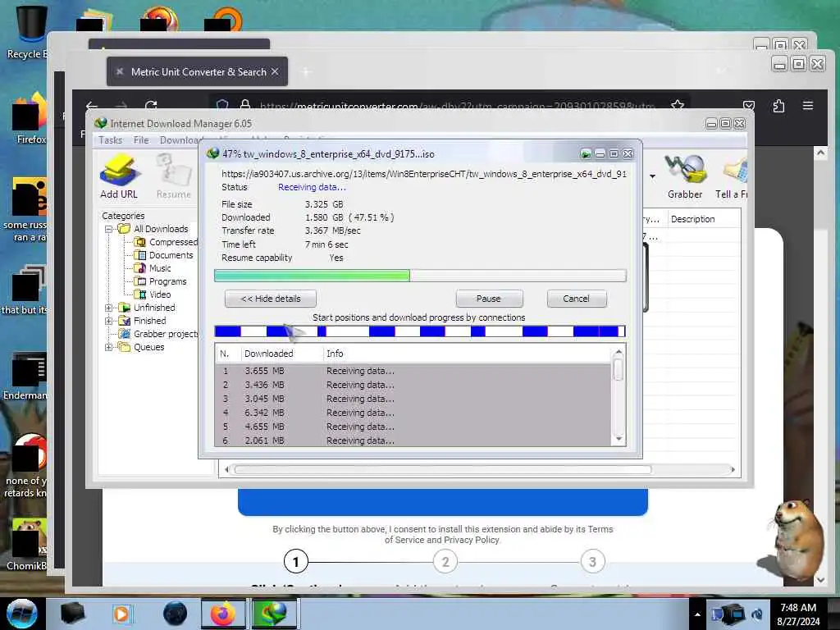Image resolution: width=840 pixels, height=630 pixels.
Task: Pause the Windows 8 ISO download
Action: (x=489, y=299)
